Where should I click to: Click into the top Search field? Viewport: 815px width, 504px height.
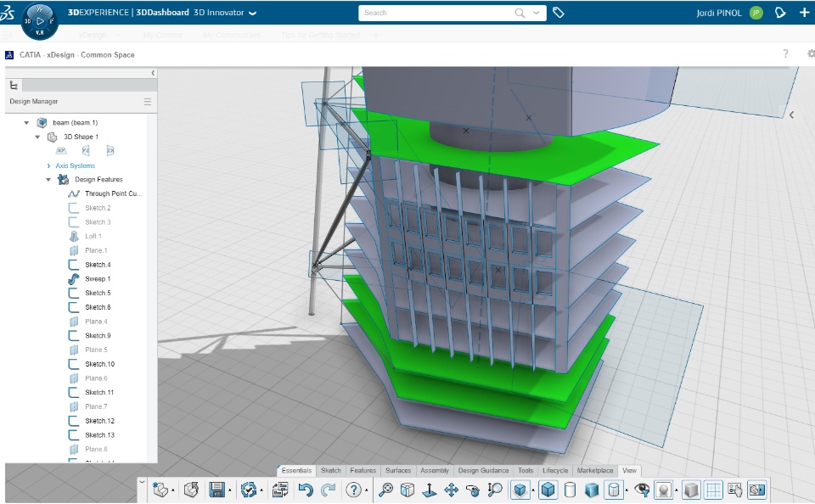click(436, 13)
